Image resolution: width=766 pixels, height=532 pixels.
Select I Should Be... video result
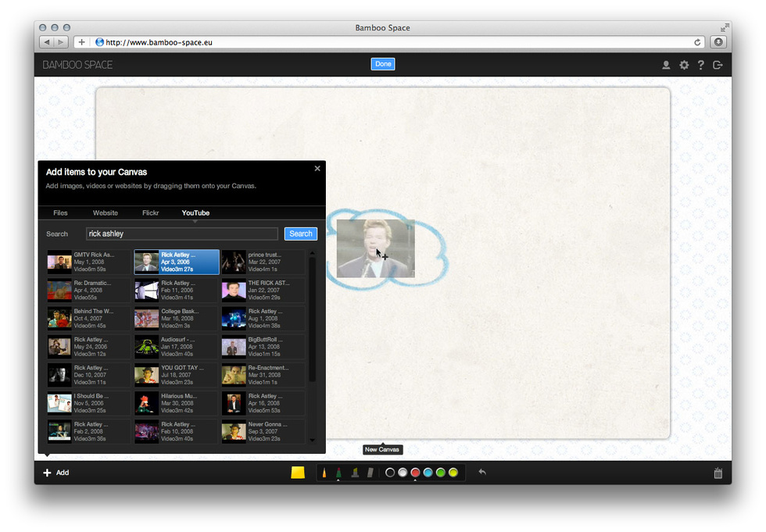point(88,404)
